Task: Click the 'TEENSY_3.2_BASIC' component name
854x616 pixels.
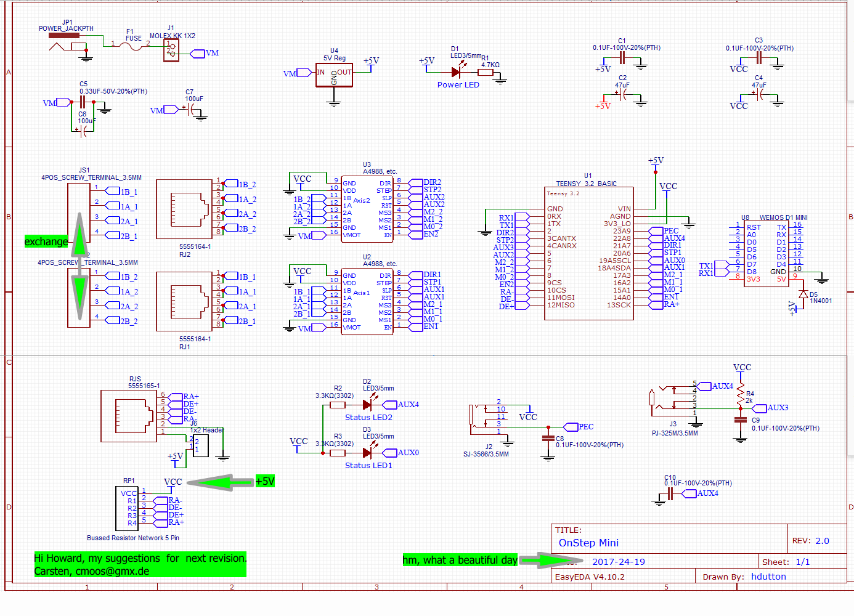Action: 586,184
